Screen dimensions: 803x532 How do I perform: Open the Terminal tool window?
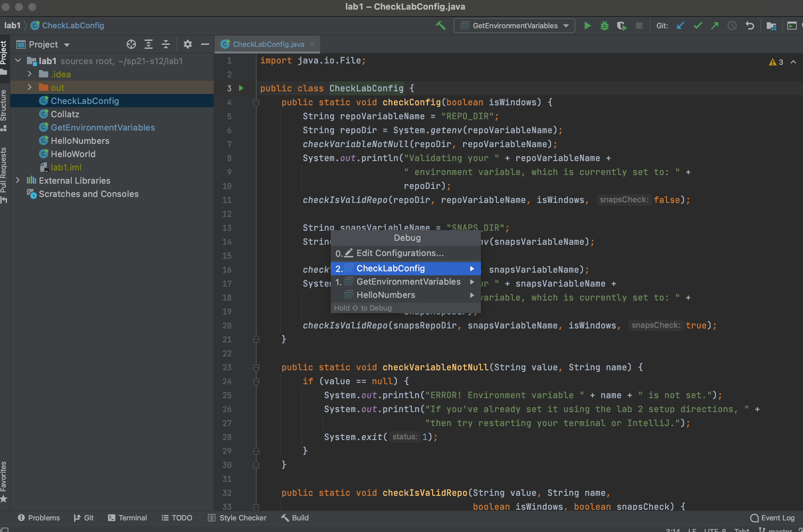pyautogui.click(x=127, y=518)
